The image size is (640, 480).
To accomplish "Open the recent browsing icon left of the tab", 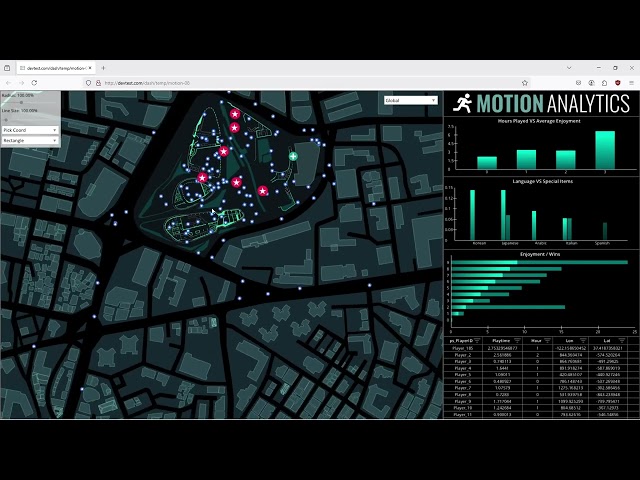I will tap(7, 68).
